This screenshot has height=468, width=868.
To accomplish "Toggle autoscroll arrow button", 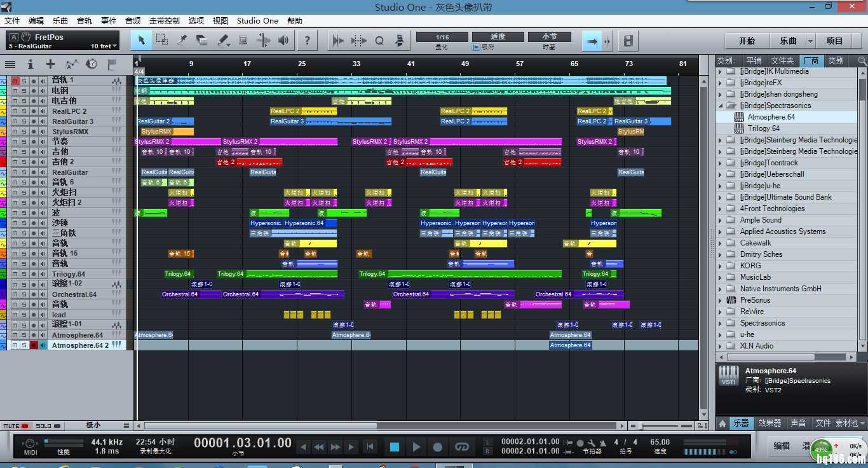I will click(x=592, y=41).
